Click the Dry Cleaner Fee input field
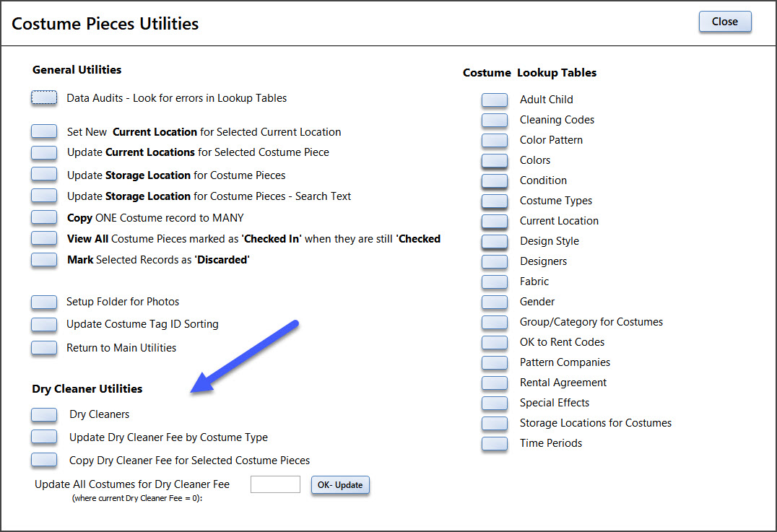This screenshot has height=532, width=777. coord(275,484)
